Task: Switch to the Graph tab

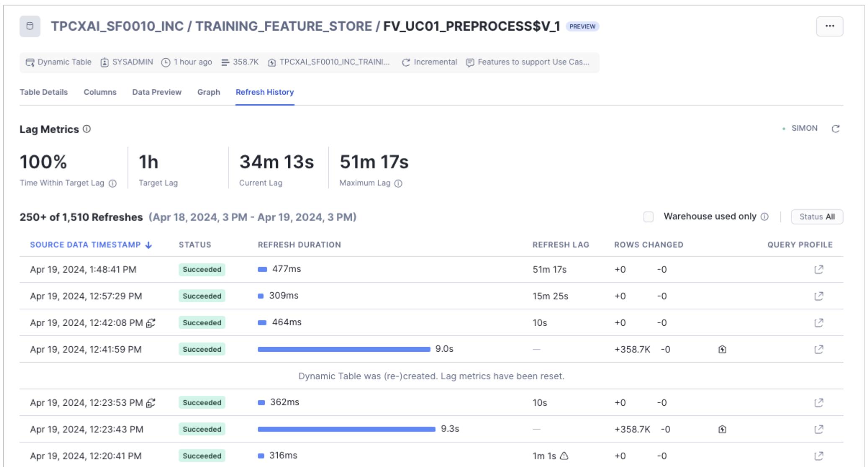Action: 208,92
